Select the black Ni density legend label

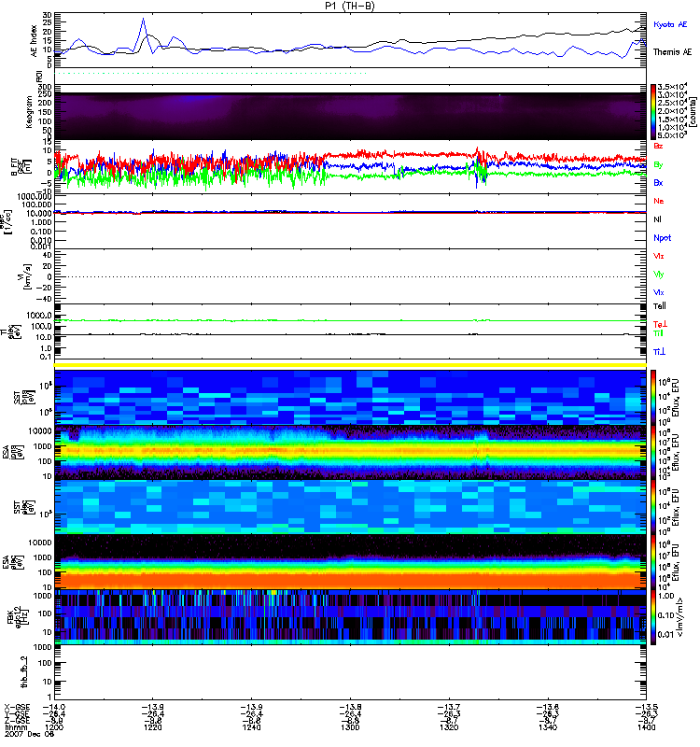(657, 219)
